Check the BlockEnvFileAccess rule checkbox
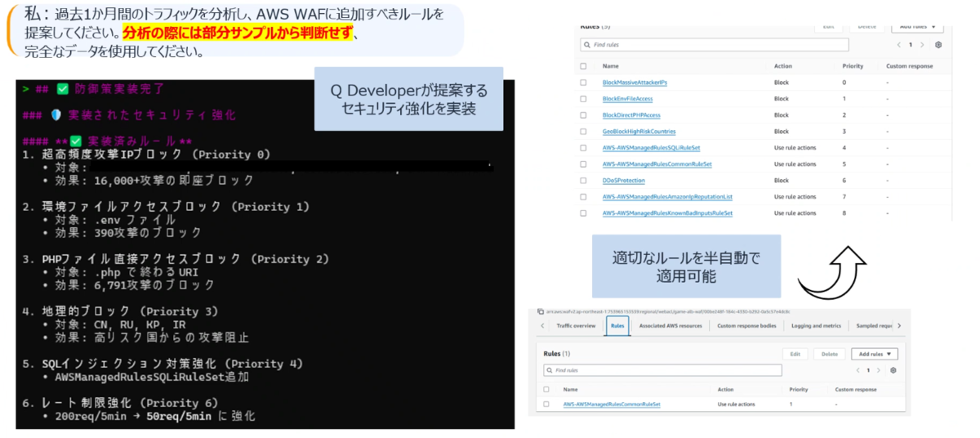Image resolution: width=980 pixels, height=438 pixels. coord(583,99)
